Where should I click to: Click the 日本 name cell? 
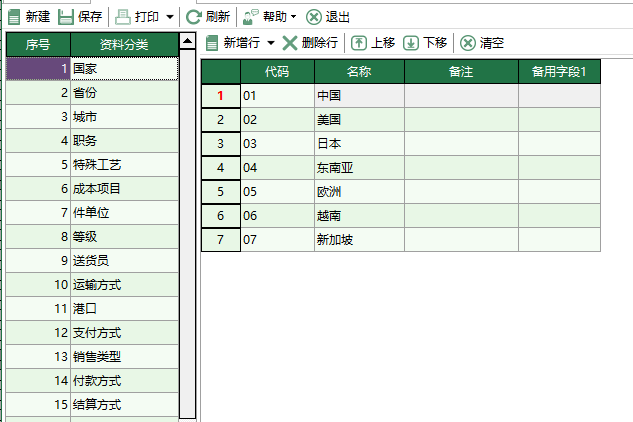point(359,144)
